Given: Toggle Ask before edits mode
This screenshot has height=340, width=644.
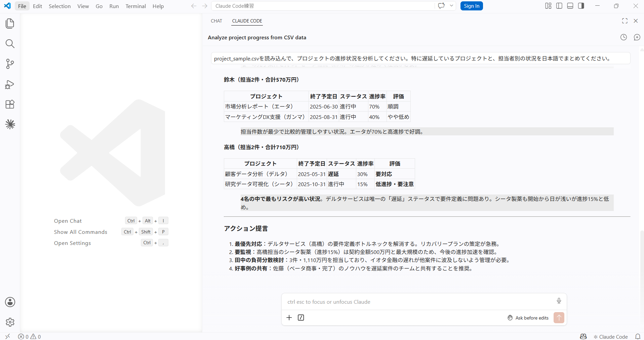Looking at the screenshot, I should pos(528,318).
